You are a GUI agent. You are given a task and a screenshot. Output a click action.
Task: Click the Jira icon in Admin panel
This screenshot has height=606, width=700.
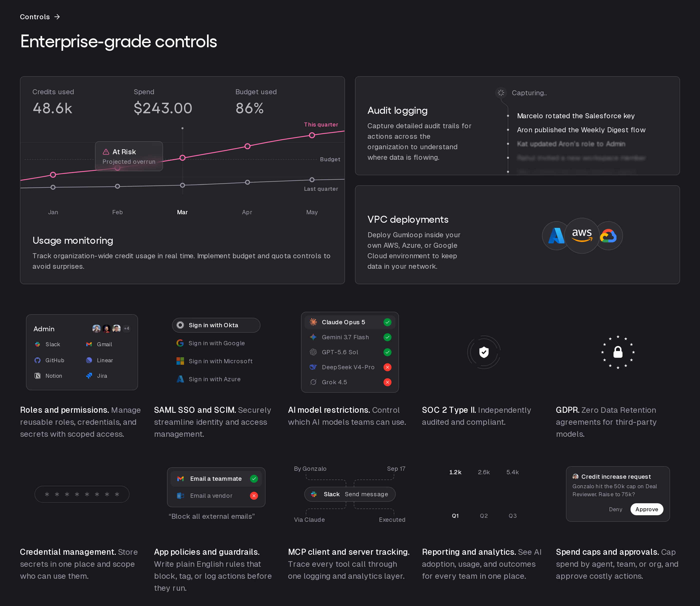point(89,376)
